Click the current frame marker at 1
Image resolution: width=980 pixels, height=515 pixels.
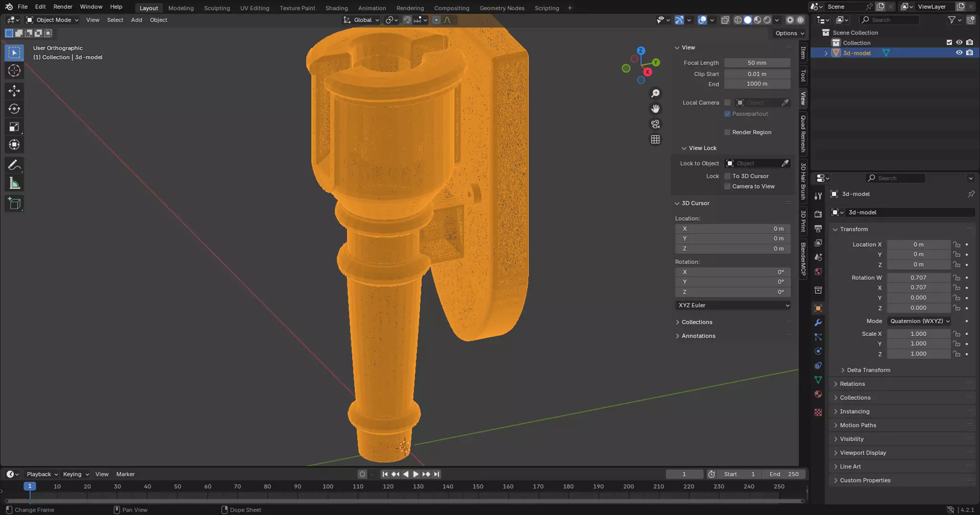tap(30, 486)
